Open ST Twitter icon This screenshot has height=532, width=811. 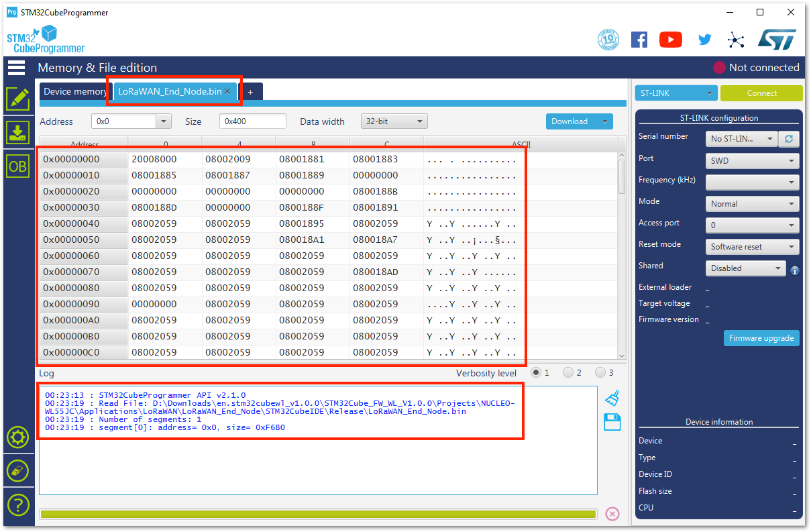(704, 40)
